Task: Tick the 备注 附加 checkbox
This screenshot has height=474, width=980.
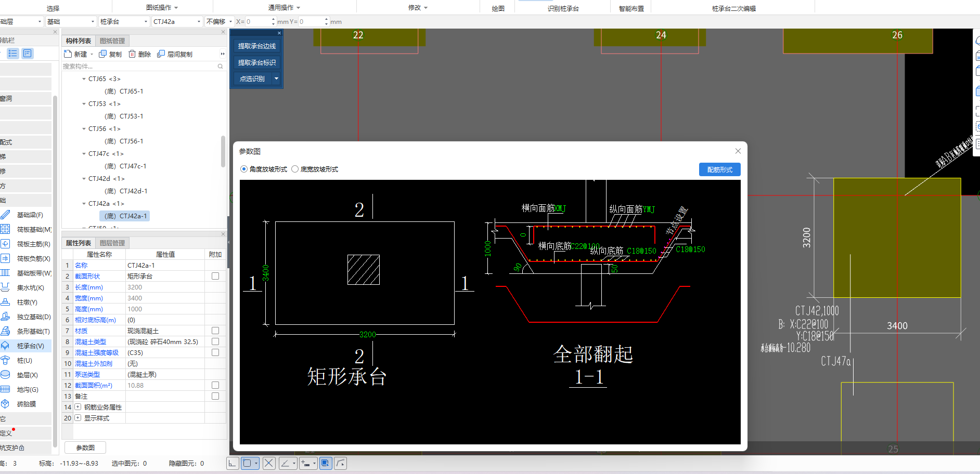Action: (x=215, y=397)
